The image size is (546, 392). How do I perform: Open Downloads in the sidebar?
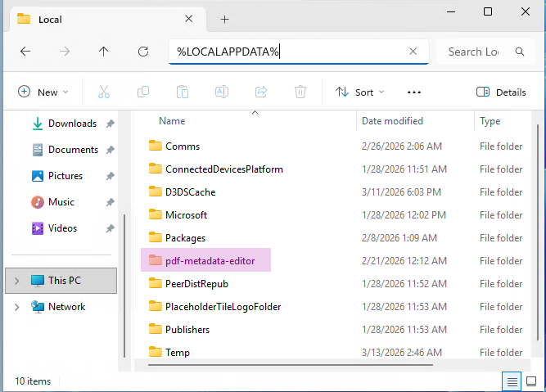(71, 124)
